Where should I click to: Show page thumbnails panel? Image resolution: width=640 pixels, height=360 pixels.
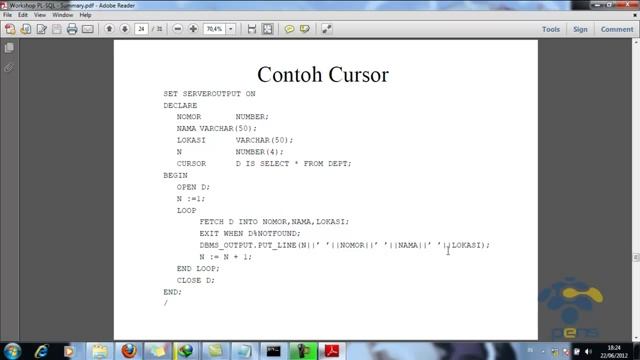(x=9, y=48)
